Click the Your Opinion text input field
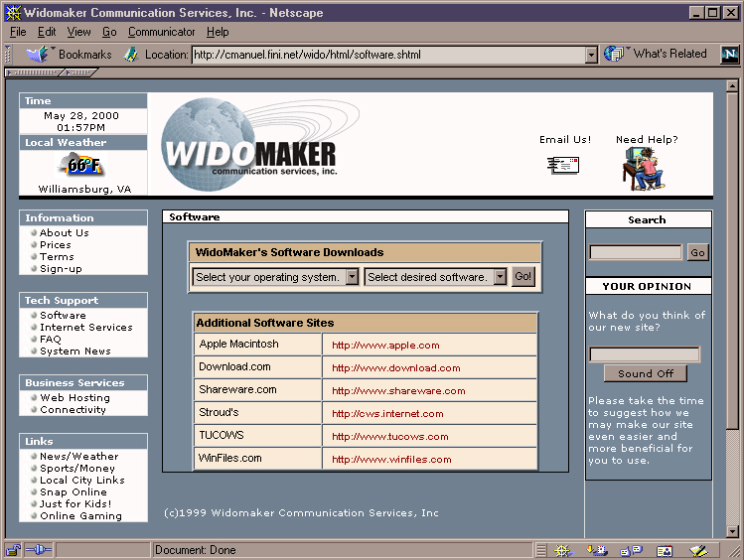Screen dimensions: 744x560 (x=645, y=354)
